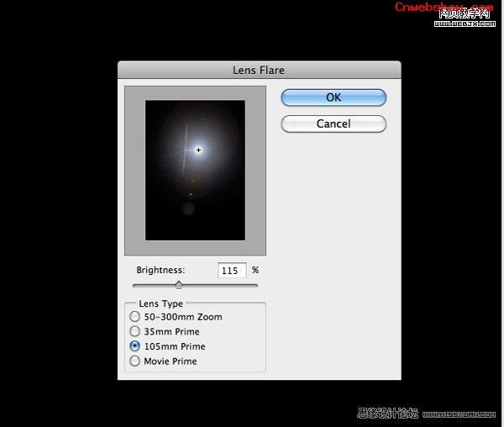Click the flare center crosshair in preview
The width and height of the screenshot is (504, 427).
tap(198, 150)
